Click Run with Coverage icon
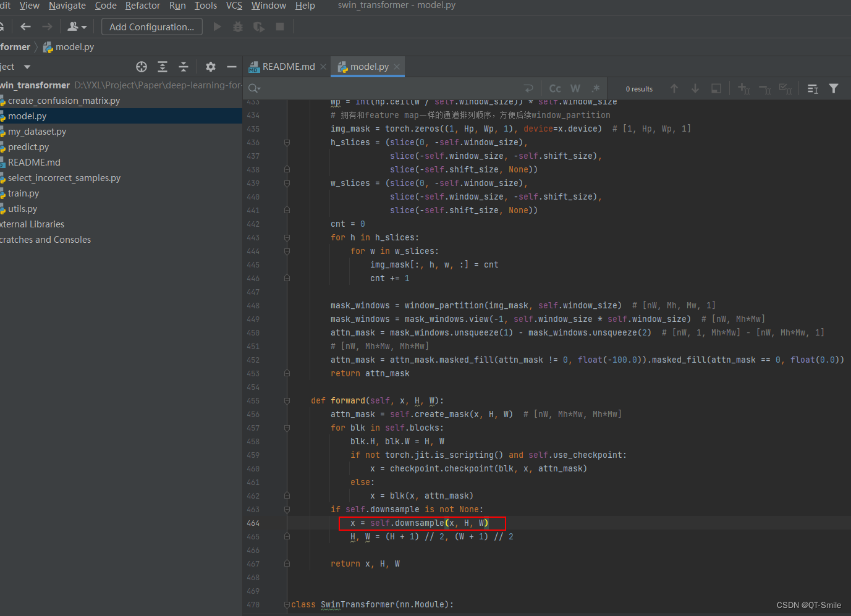 [x=259, y=27]
